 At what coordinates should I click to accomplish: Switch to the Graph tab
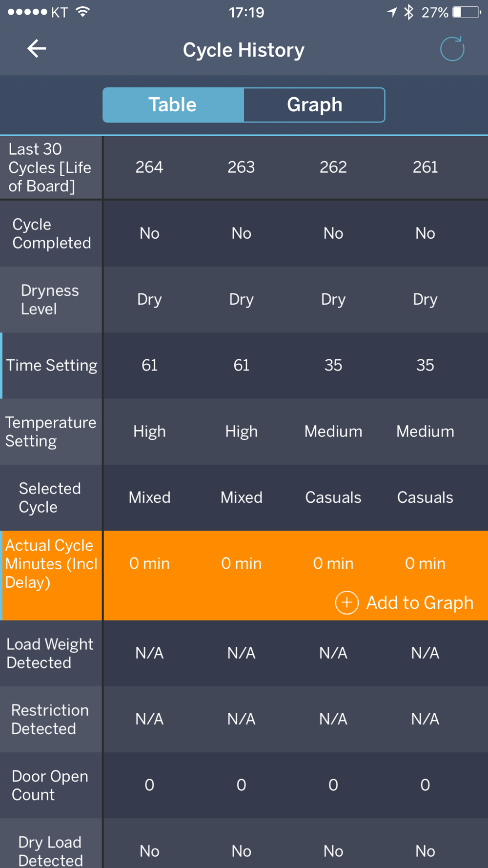[314, 105]
